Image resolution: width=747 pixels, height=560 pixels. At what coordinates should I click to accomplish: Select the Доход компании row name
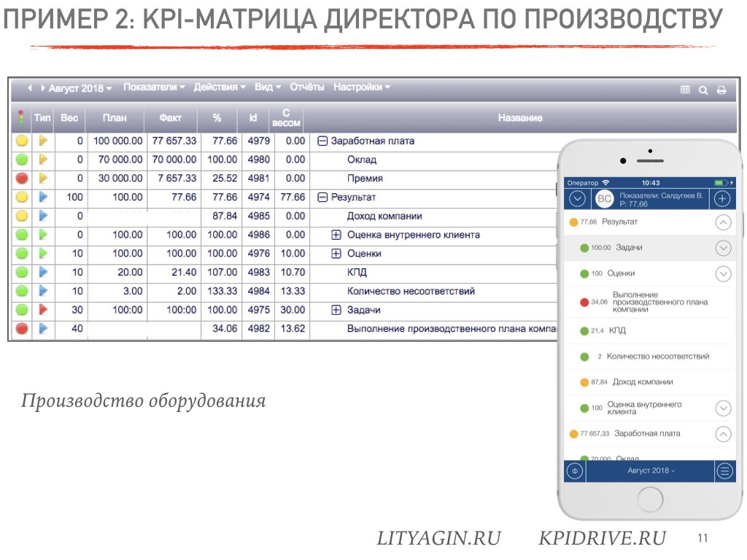point(384,216)
